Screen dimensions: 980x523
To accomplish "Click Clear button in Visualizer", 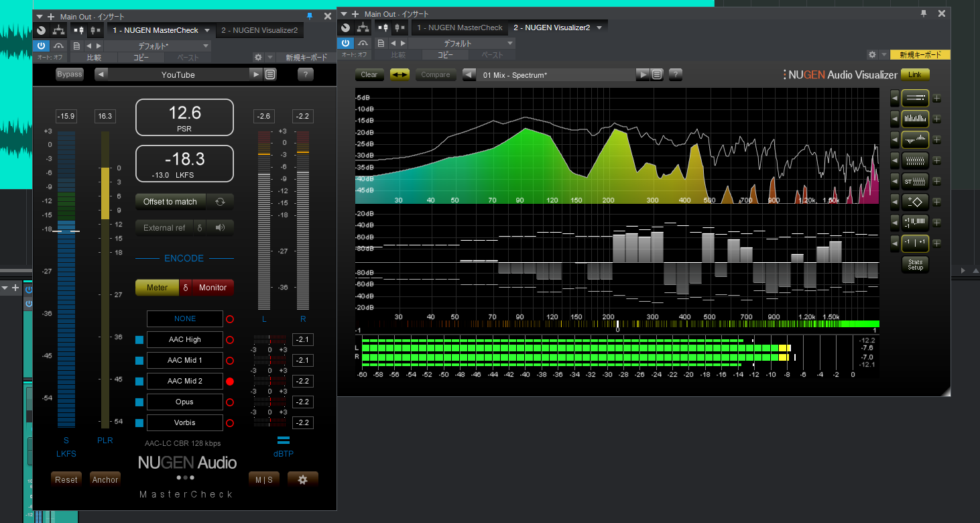I will point(369,74).
